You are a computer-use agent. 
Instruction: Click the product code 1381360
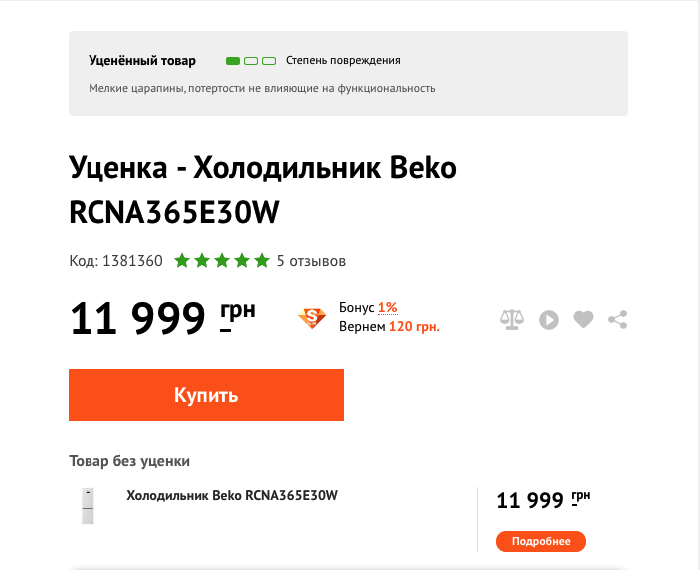coord(116,261)
